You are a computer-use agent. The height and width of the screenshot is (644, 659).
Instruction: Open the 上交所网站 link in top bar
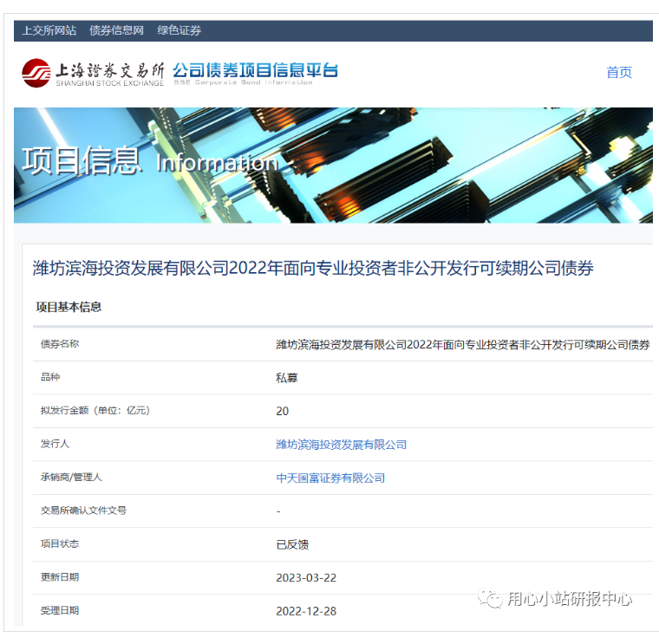[49, 30]
